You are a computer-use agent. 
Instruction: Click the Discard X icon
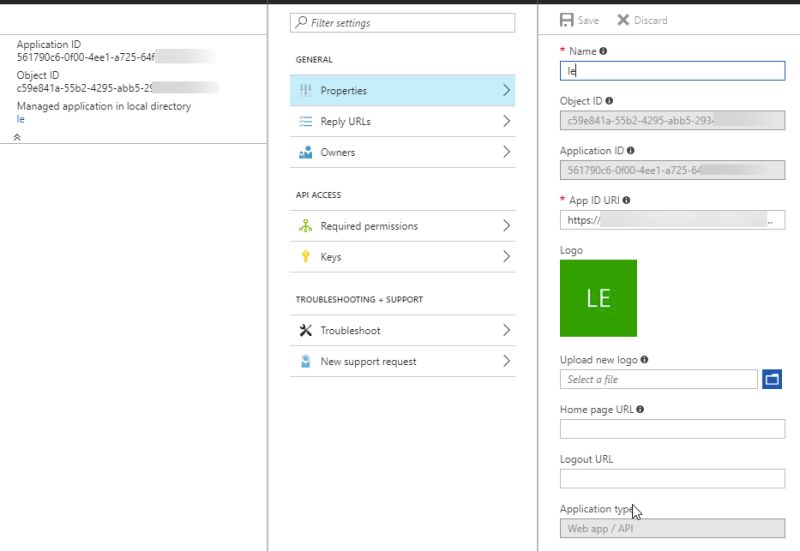coord(623,20)
